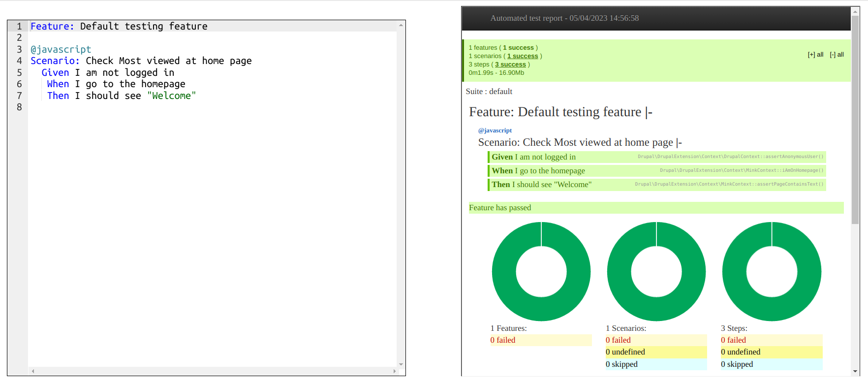Click the "Suite : default" label

489,92
